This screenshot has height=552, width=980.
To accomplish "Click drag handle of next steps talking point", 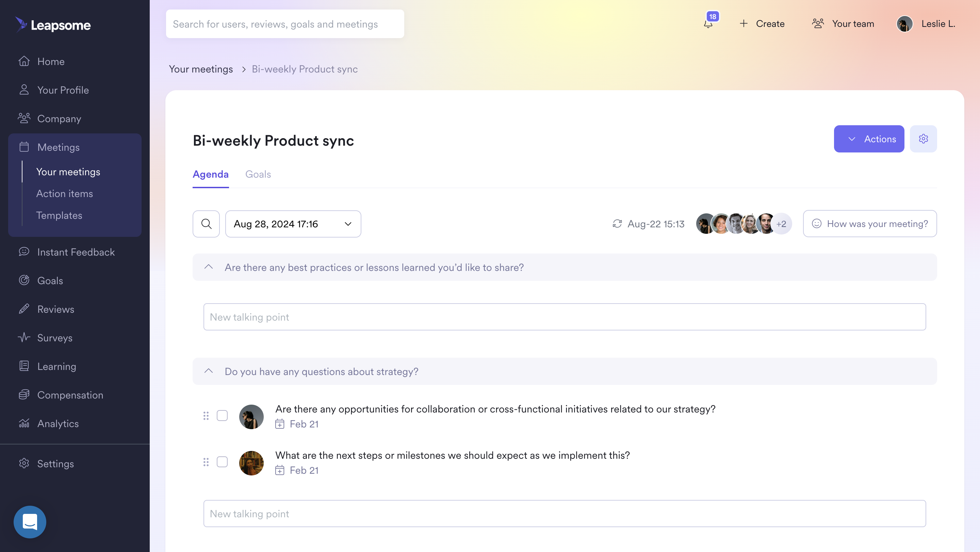I will (x=206, y=462).
